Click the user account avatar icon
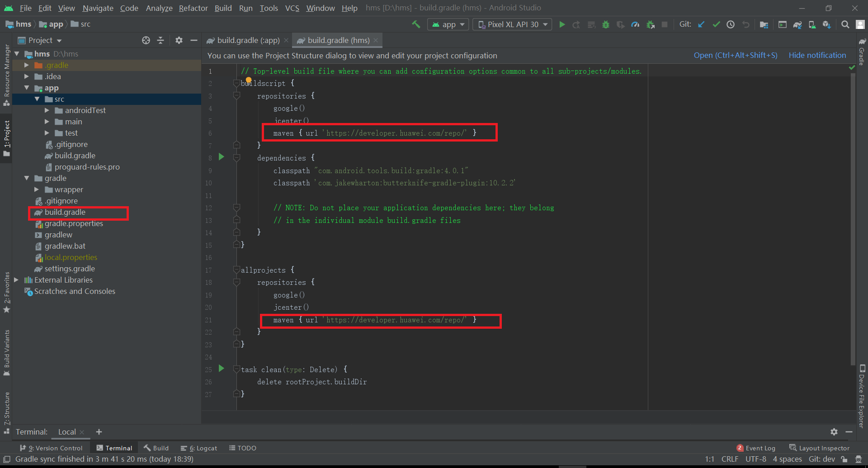Image resolution: width=868 pixels, height=468 pixels. point(860,24)
